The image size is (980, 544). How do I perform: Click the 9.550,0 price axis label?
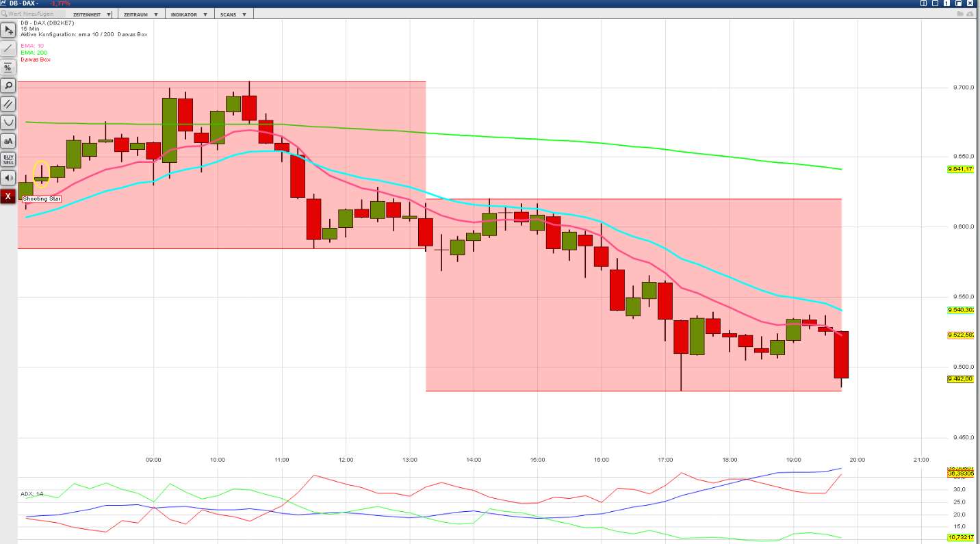(962, 298)
